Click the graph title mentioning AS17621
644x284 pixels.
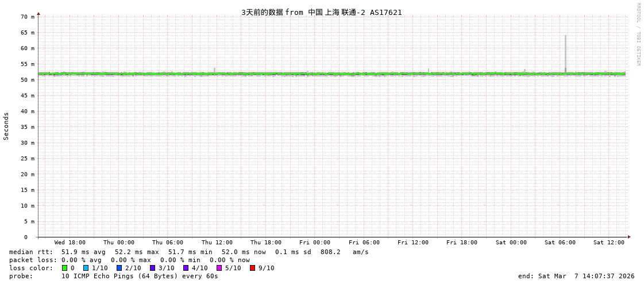(x=322, y=12)
